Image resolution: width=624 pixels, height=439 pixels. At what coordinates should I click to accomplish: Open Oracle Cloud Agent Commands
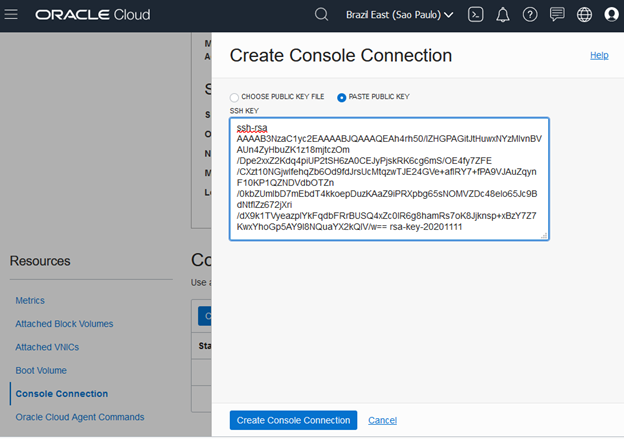(79, 417)
